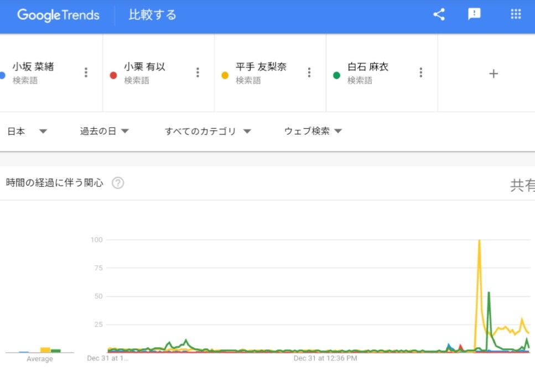
Task: Click the yellow dot for 平手 友梨奈
Action: coord(225,75)
